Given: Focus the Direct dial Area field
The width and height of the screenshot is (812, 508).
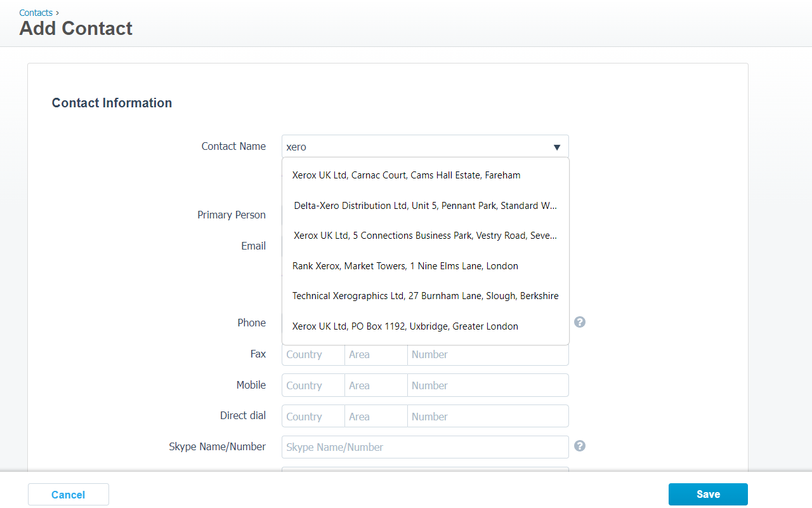Looking at the screenshot, I should coord(376,417).
